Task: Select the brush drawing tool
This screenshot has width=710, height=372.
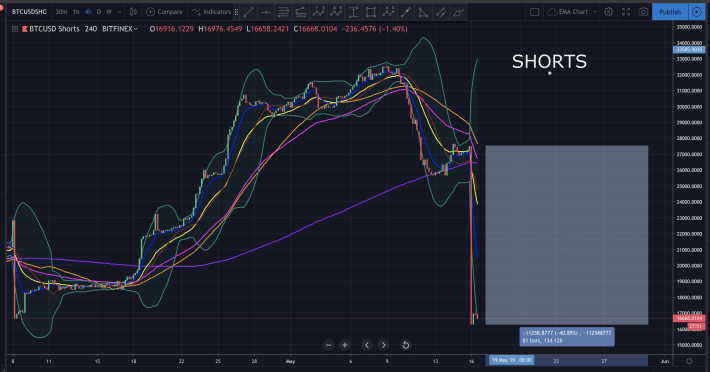Action: click(458, 12)
